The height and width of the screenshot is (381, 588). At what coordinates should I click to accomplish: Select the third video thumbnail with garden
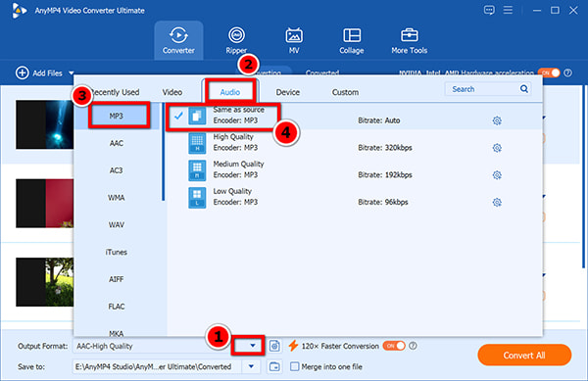45,282
